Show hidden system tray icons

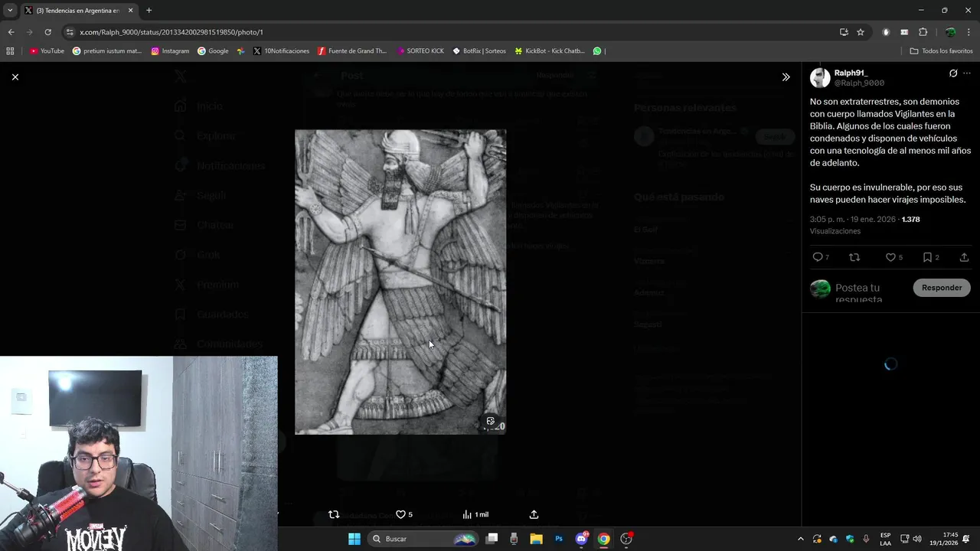tap(801, 539)
